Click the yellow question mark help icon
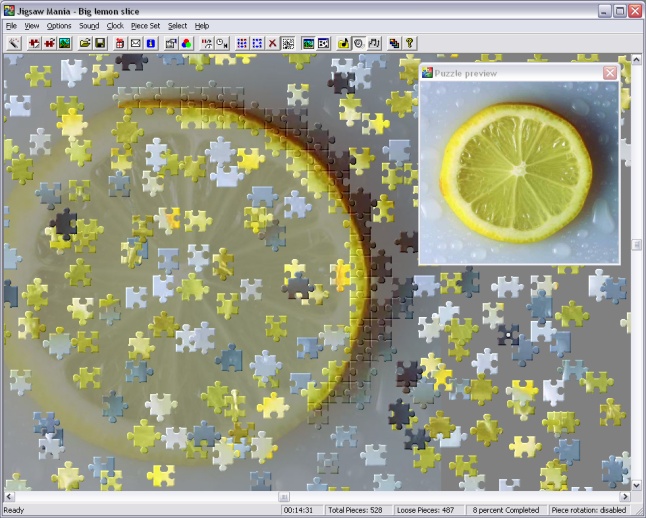 [409, 43]
